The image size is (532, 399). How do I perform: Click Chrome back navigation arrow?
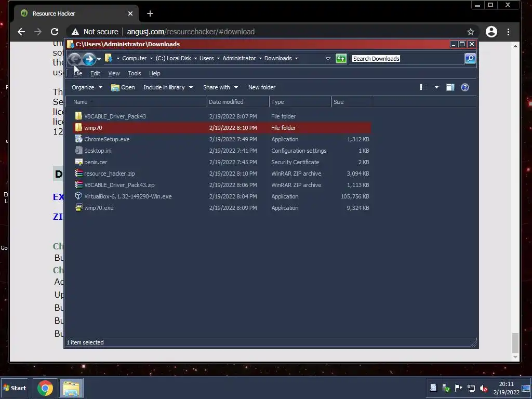[21, 32]
